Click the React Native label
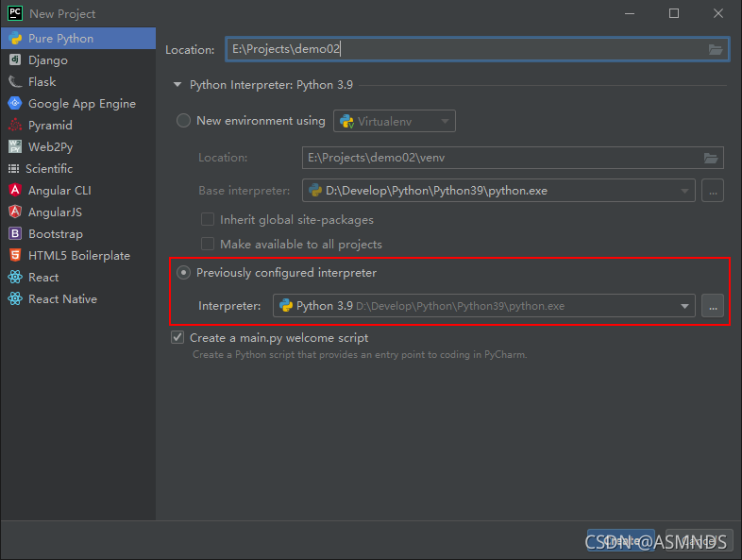 click(62, 299)
